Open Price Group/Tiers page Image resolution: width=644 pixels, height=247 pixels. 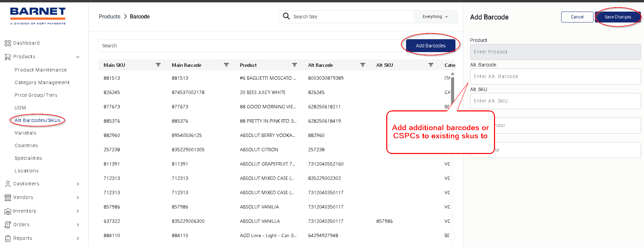(36, 95)
